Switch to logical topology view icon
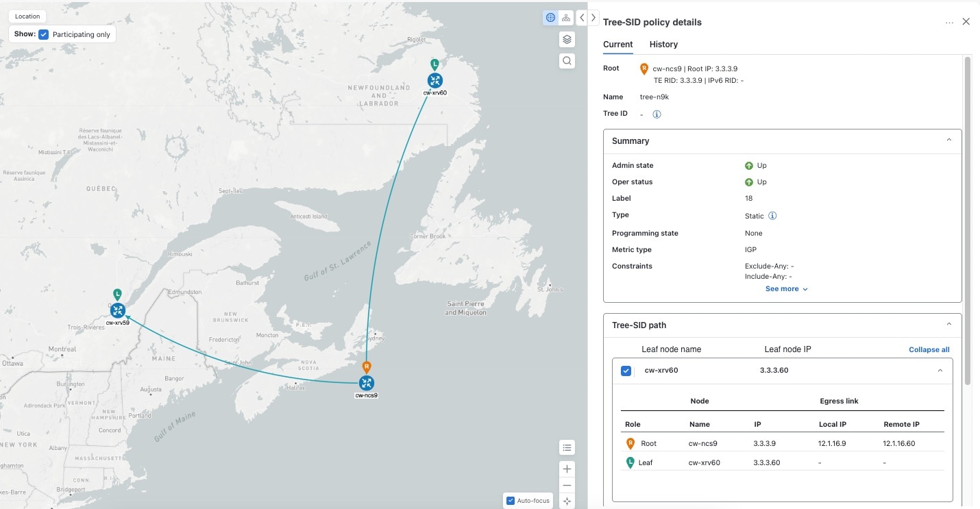980x509 pixels. 566,18
